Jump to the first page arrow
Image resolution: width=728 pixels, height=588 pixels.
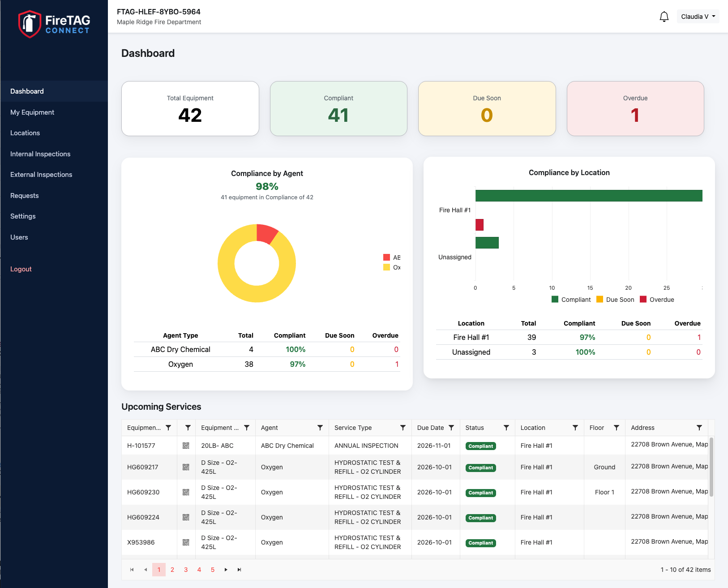[x=132, y=570]
